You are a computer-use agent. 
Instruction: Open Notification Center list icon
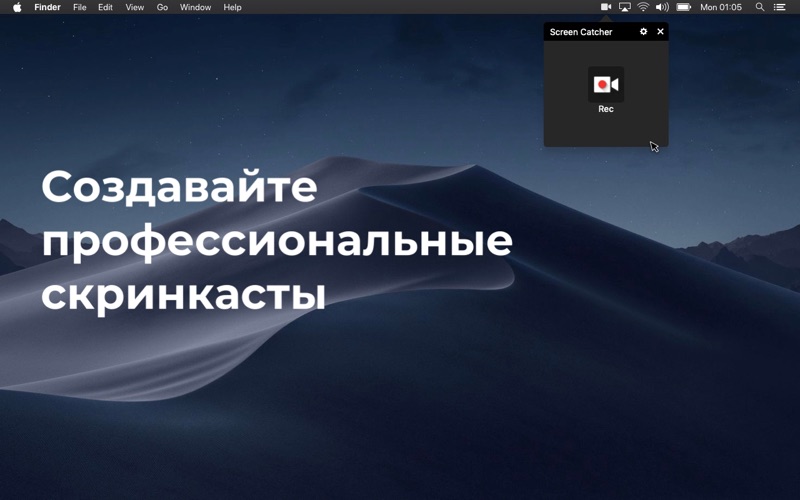[x=779, y=7]
